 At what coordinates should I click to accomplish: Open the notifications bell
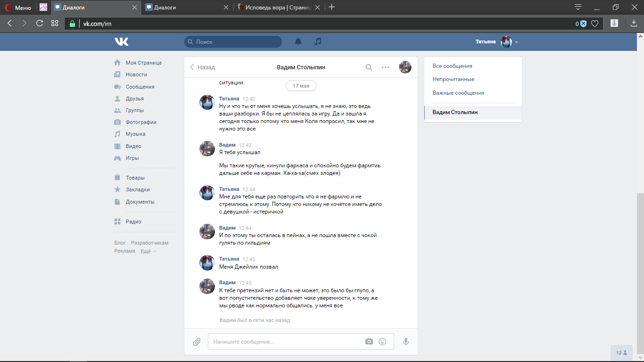coord(298,42)
